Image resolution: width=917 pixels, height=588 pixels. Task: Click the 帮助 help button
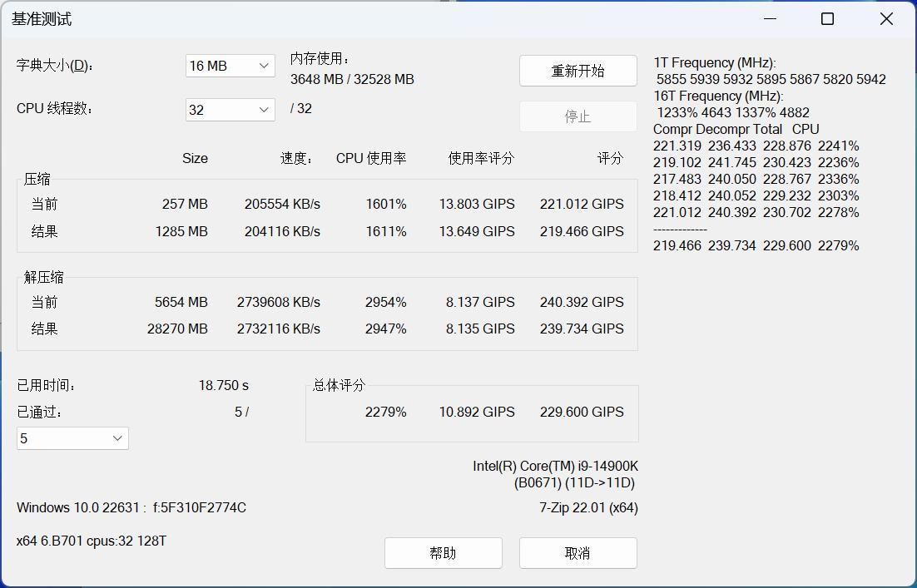coord(444,553)
